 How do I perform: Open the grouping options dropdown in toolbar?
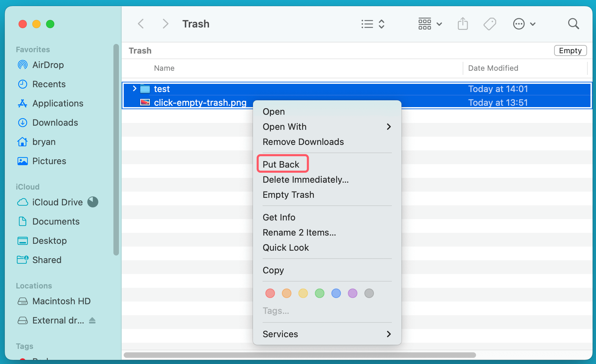point(430,24)
